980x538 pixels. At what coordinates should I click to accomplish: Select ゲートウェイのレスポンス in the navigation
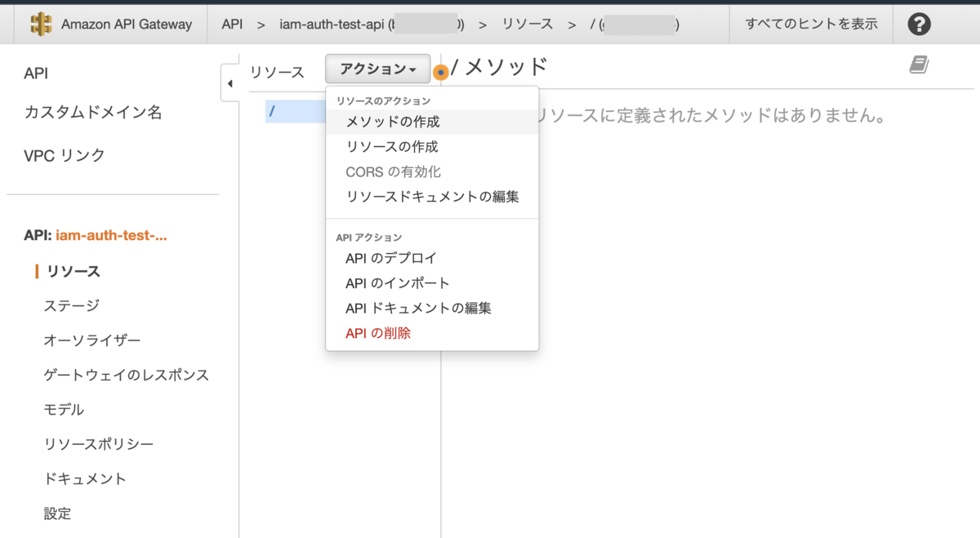127,375
